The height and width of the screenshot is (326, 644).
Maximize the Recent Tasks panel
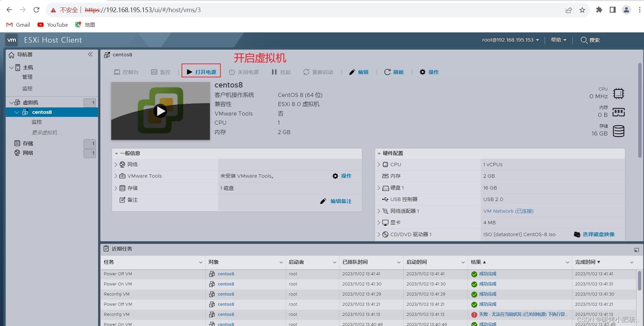coord(637,250)
